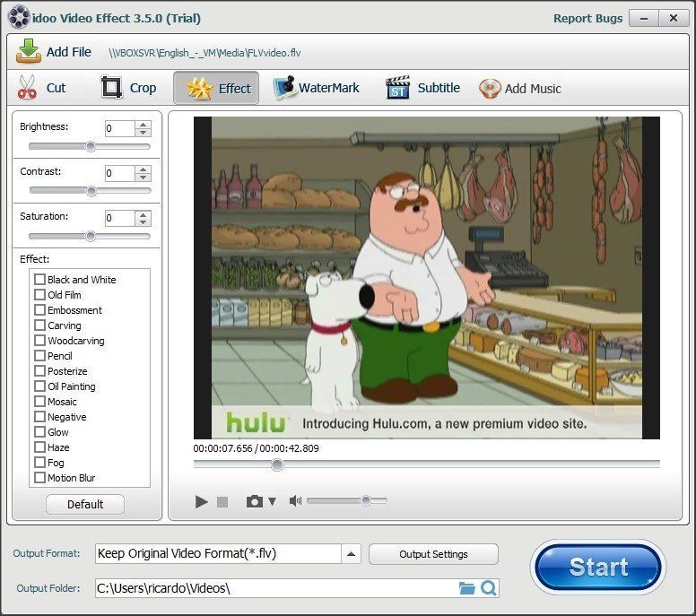This screenshot has height=616, width=696.
Task: Click the video preview frame
Action: point(427,278)
